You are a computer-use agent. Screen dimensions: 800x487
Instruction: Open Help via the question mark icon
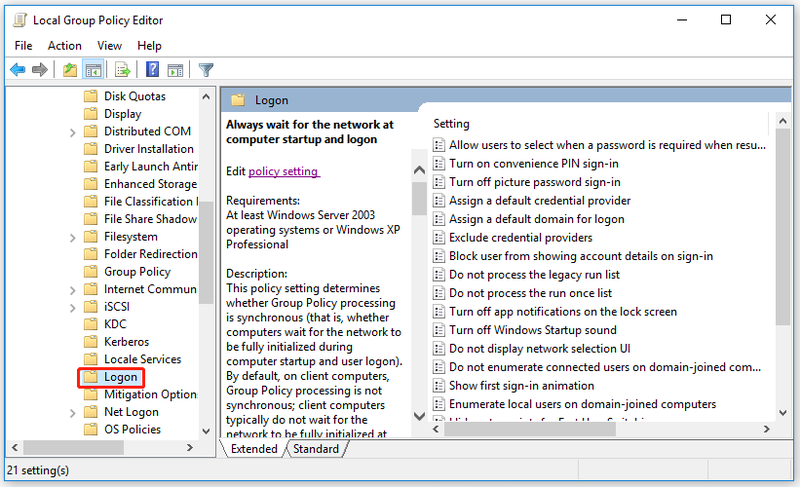pyautogui.click(x=152, y=69)
